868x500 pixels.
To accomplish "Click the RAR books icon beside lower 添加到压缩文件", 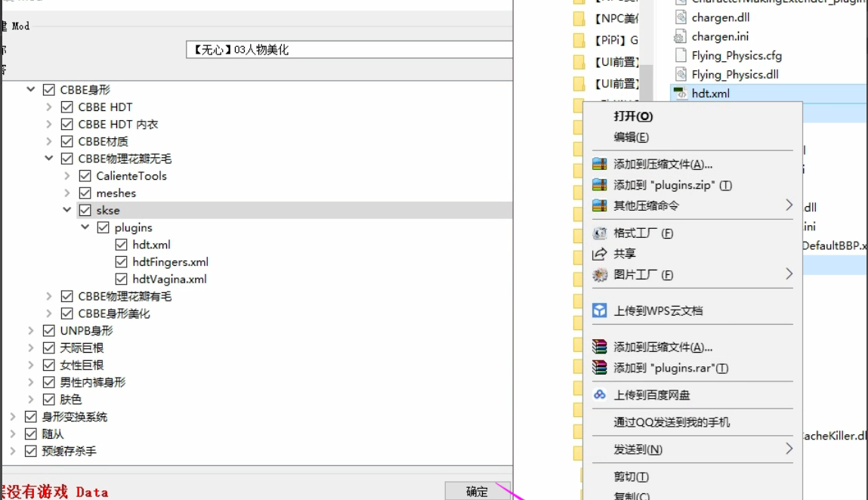I will point(600,347).
